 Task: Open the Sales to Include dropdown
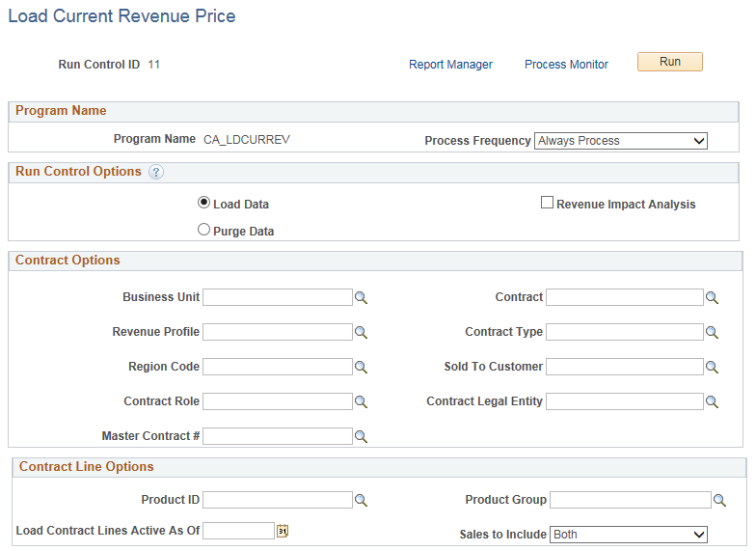point(629,535)
